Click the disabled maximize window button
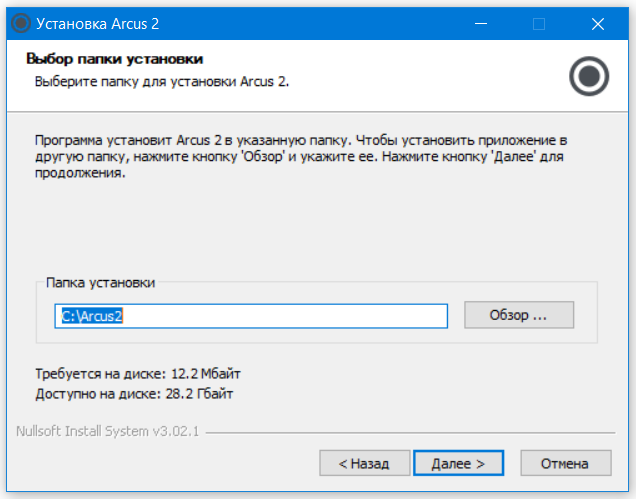The width and height of the screenshot is (636, 499). (539, 24)
